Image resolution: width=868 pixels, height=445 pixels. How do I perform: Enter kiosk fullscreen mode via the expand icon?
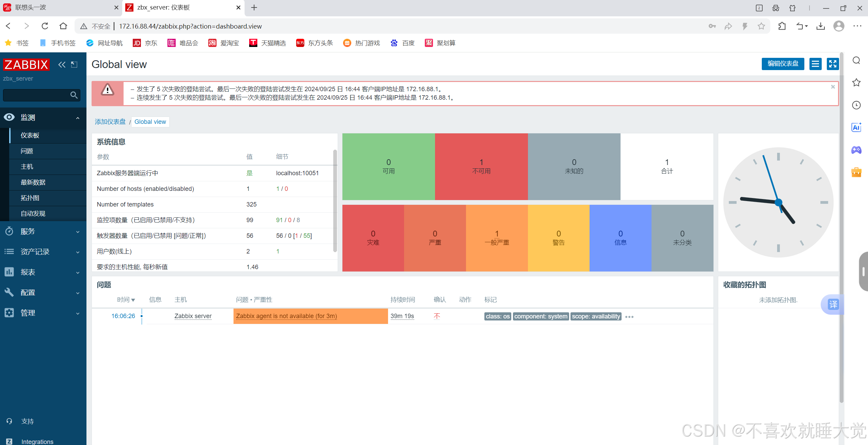coord(833,64)
